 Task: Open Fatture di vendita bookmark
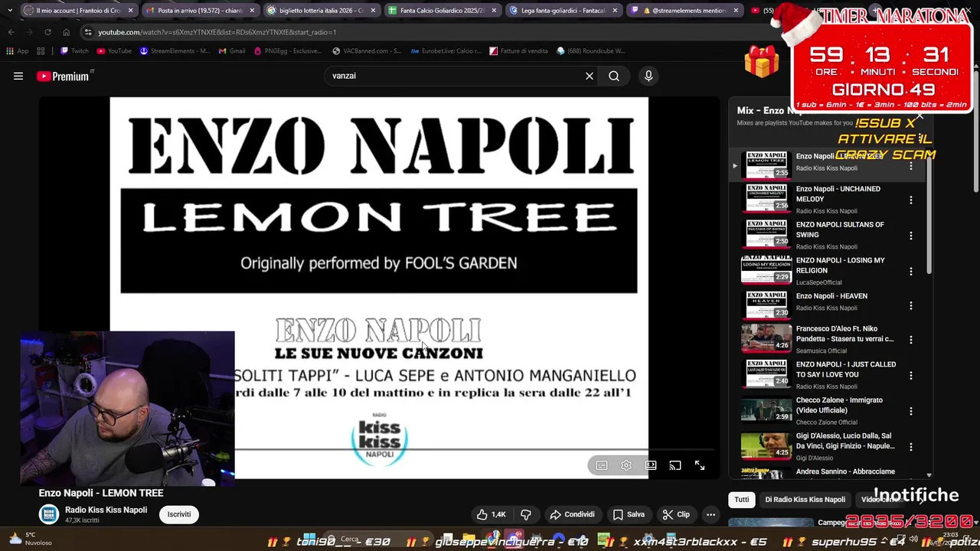(519, 51)
